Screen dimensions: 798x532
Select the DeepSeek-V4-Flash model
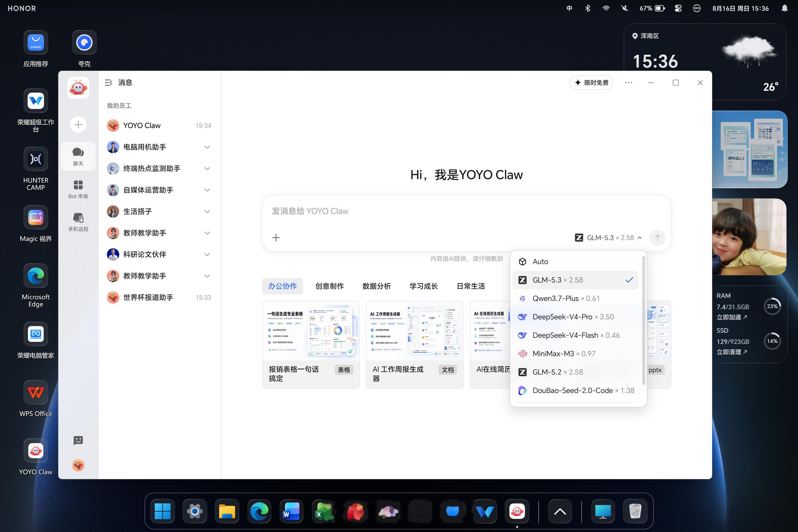tap(575, 335)
